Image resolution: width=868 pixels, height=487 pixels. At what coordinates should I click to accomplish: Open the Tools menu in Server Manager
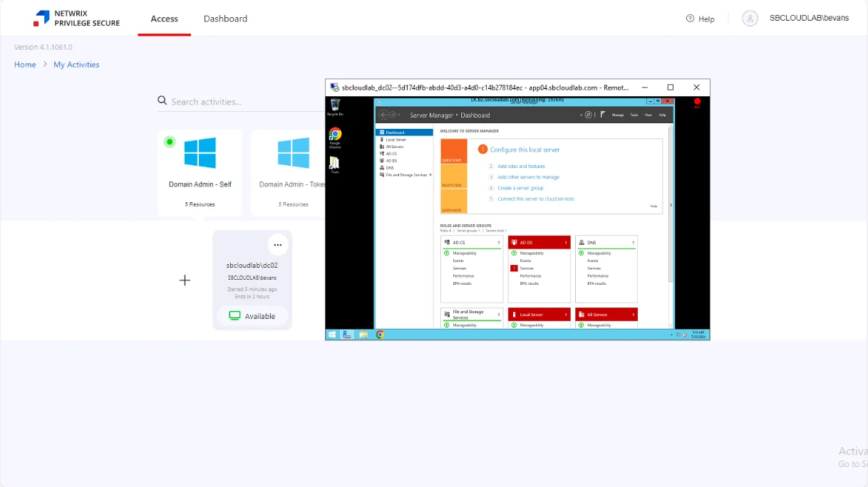634,115
